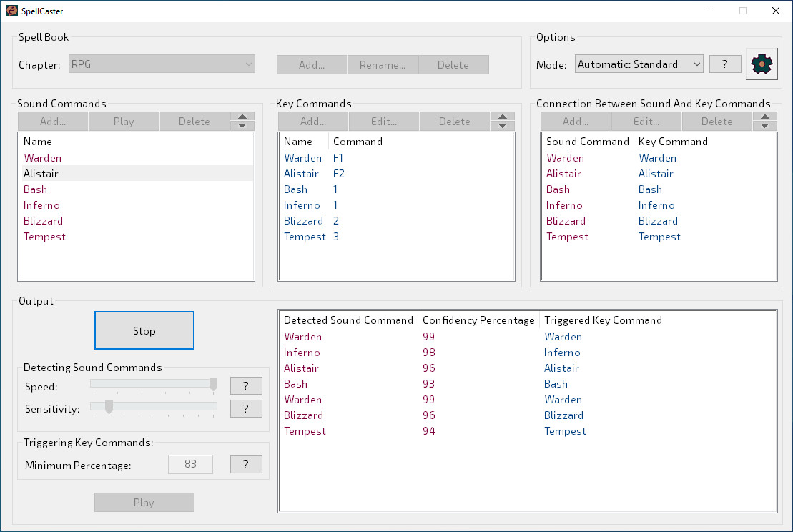Adjust the Sensitivity slider

pos(109,407)
